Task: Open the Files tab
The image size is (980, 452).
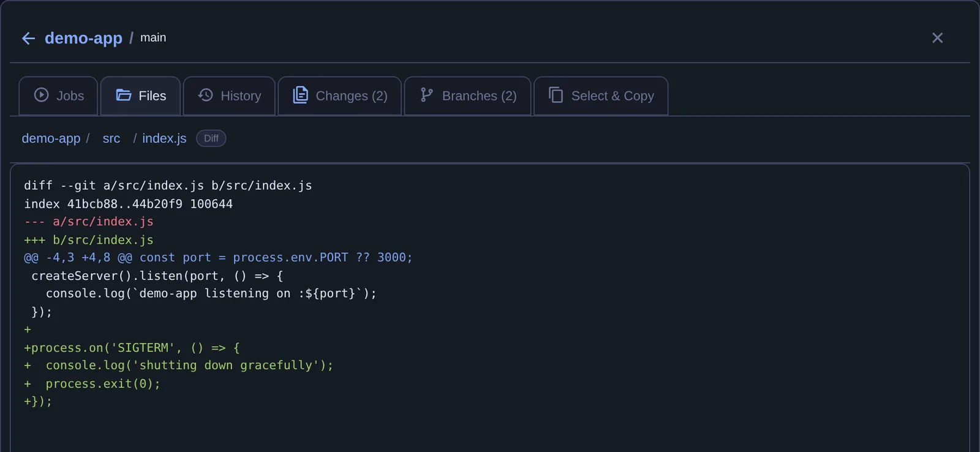Action: point(140,96)
